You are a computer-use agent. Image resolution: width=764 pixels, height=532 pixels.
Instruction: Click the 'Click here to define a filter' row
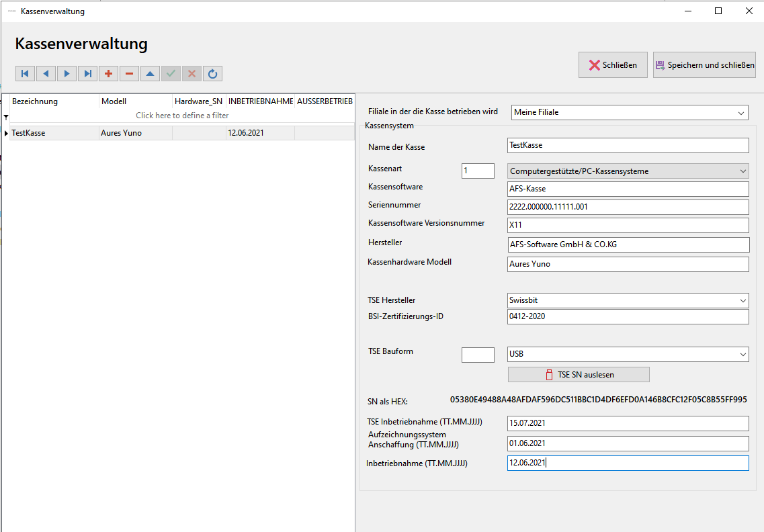point(182,116)
